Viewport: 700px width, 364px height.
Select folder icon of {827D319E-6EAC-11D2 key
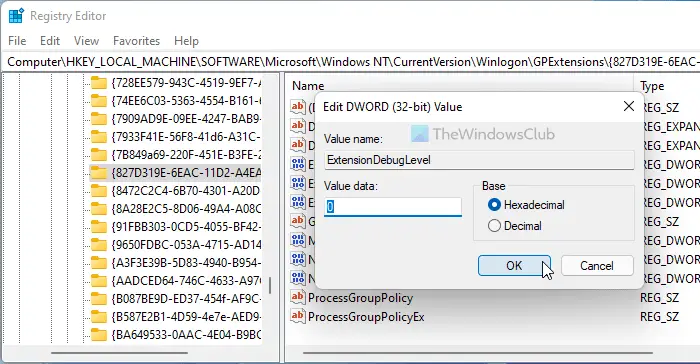(99, 172)
